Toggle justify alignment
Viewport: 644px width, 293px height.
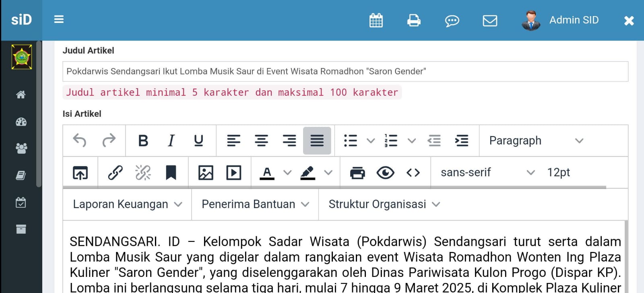click(x=317, y=140)
